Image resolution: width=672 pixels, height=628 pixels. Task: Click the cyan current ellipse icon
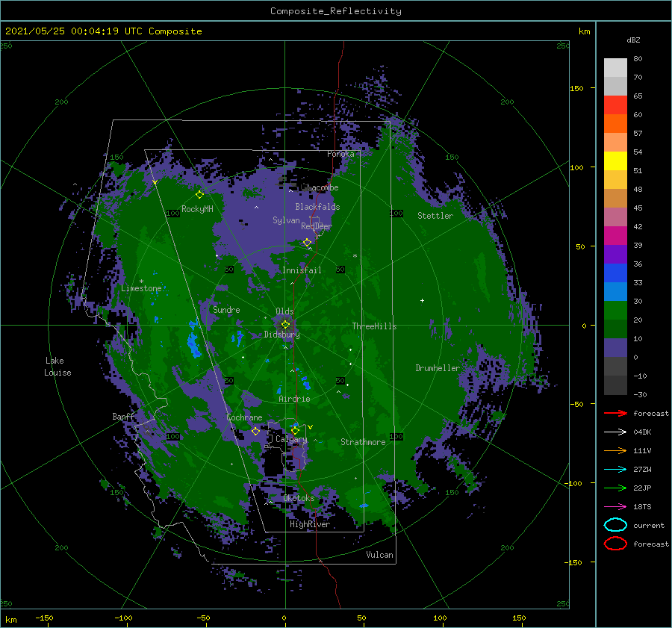coord(615,525)
